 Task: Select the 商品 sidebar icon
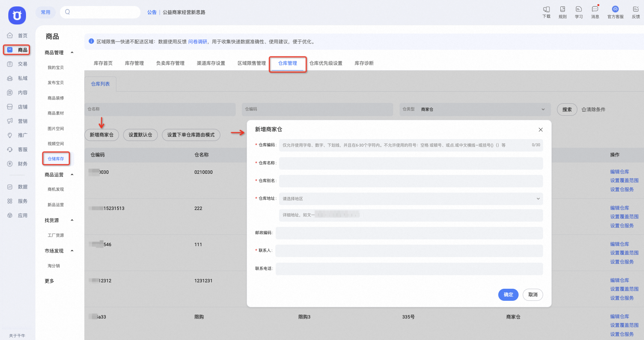(x=10, y=50)
